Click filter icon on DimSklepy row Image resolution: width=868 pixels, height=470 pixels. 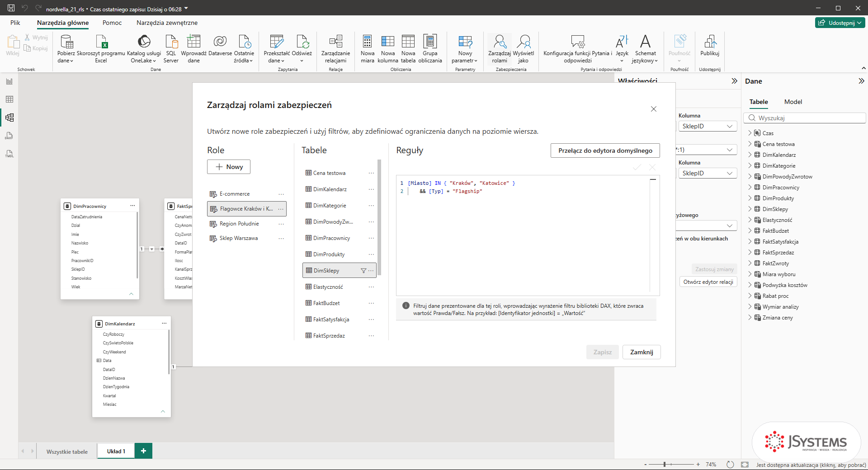point(363,271)
